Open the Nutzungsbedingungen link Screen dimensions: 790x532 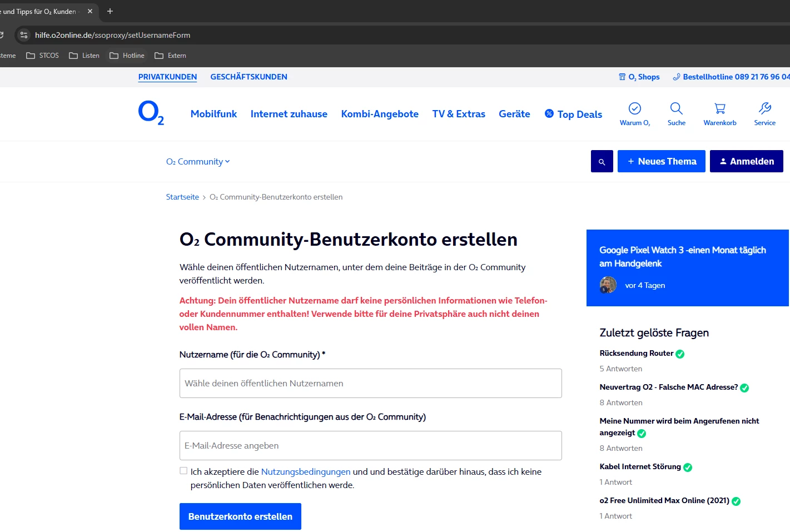tap(306, 472)
